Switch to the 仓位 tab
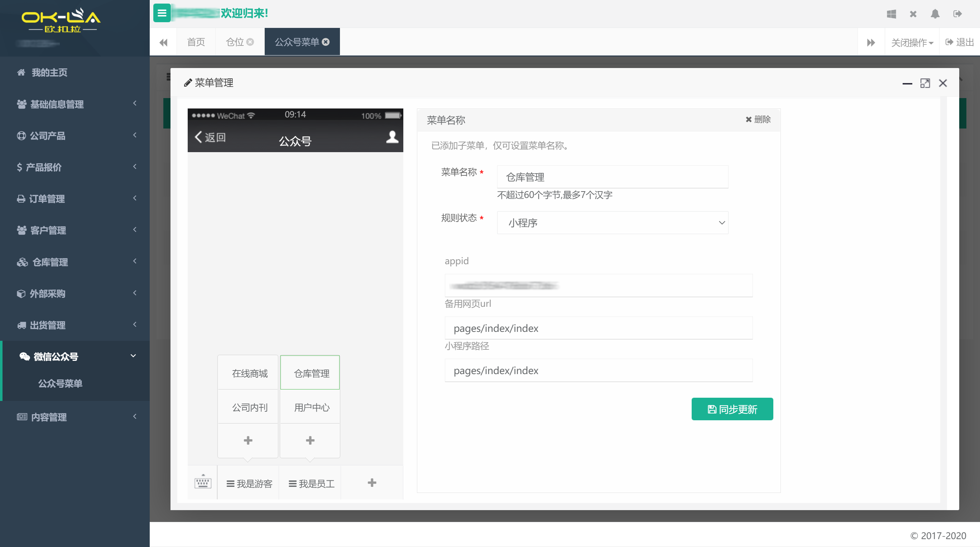Screen dimensions: 980x547 point(235,42)
